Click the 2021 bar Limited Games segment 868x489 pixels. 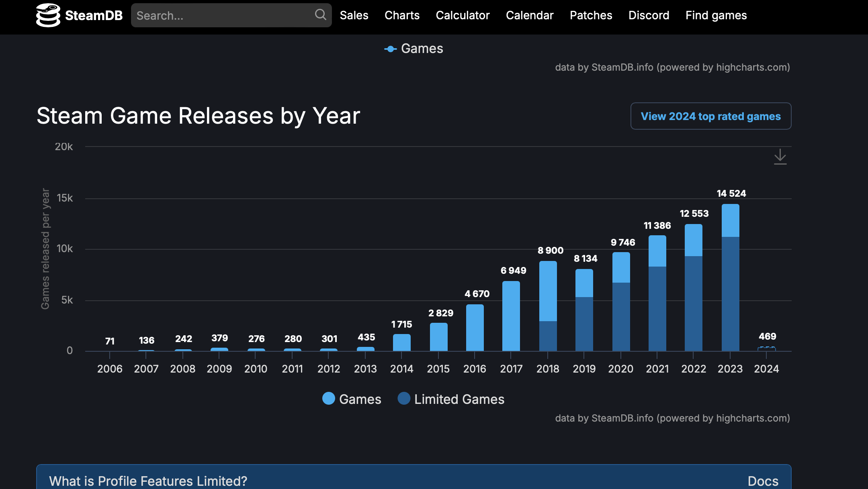(657, 309)
